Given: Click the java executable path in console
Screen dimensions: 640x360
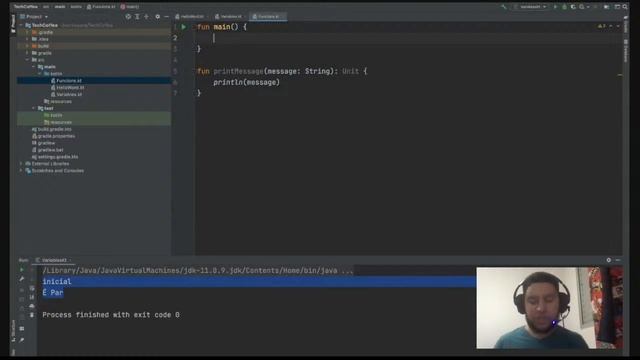Looking at the screenshot, I should pos(198,271).
